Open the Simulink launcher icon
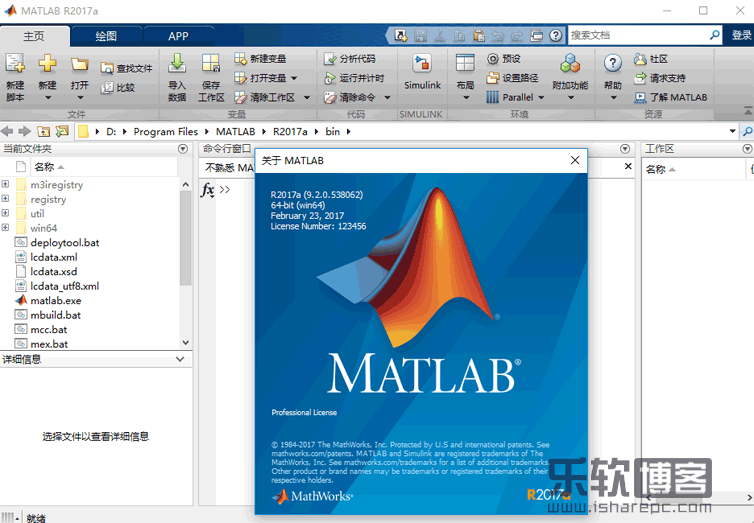Image resolution: width=754 pixels, height=523 pixels. point(422,66)
